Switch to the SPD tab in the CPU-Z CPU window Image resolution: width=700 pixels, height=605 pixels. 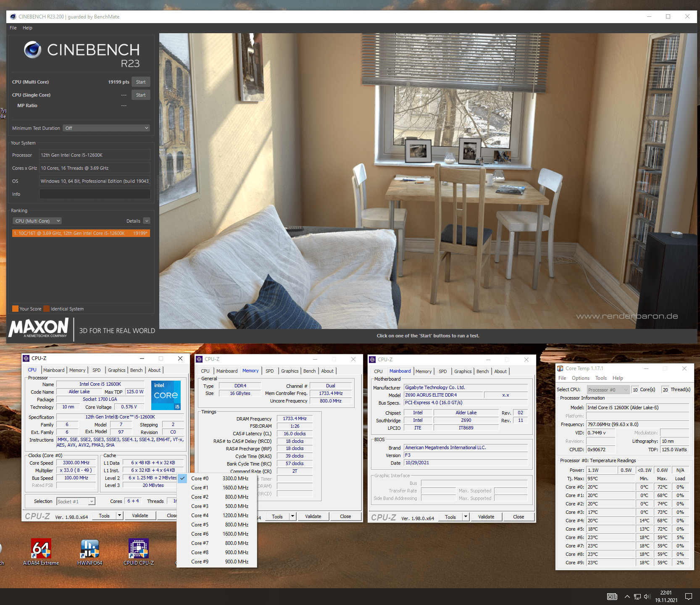point(97,370)
